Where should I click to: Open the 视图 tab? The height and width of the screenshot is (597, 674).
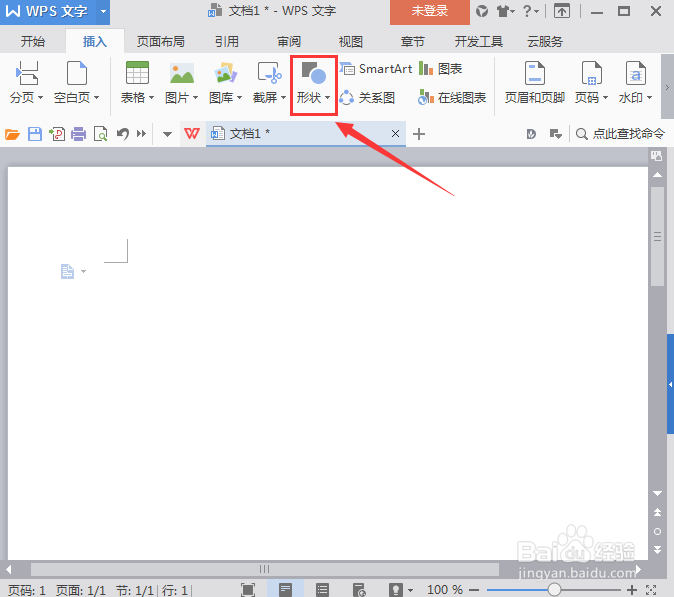[x=351, y=42]
